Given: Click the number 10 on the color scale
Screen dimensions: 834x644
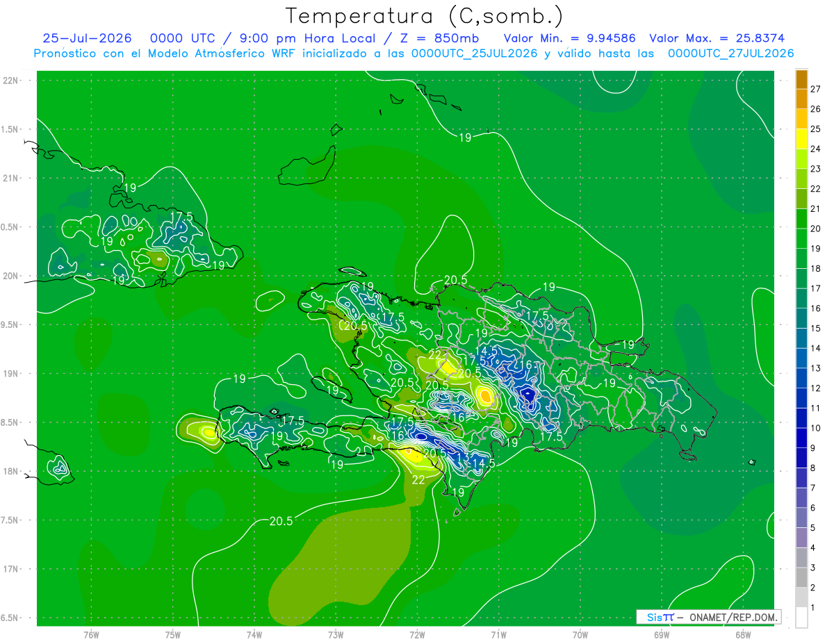Looking at the screenshot, I should click(x=815, y=429).
